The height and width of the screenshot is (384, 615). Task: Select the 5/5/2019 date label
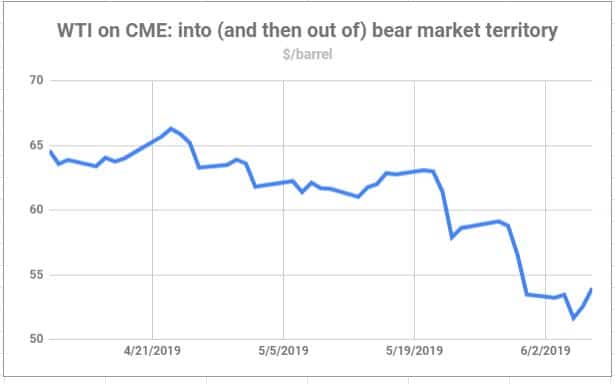[283, 350]
